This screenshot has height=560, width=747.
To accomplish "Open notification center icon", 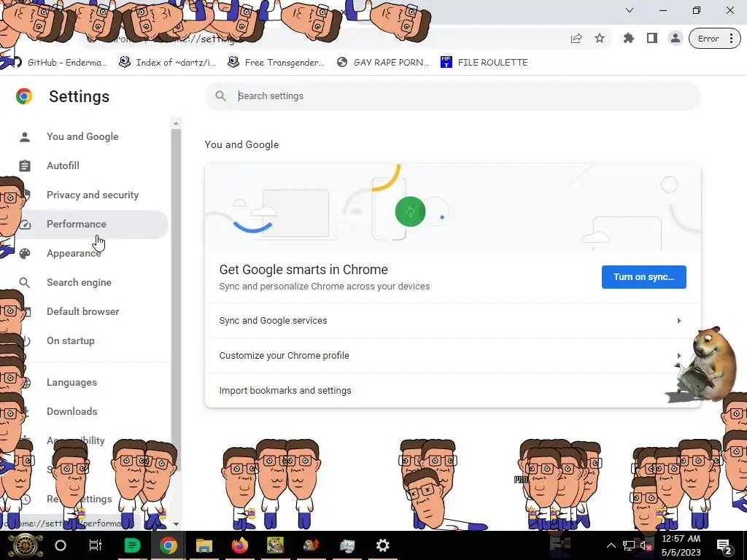I will [x=724, y=546].
